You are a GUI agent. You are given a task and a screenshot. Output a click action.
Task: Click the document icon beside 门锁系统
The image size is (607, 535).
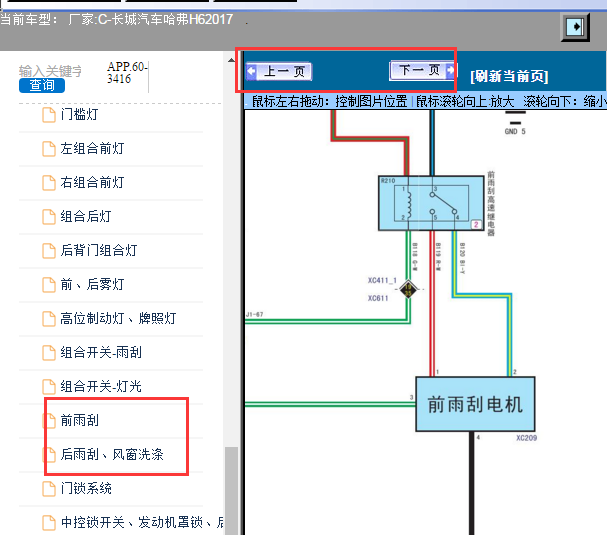(x=49, y=489)
